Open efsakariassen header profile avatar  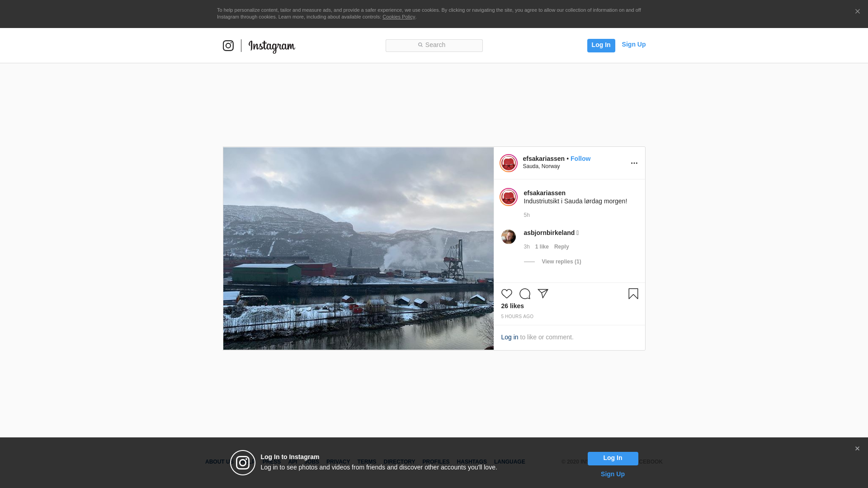(x=509, y=163)
